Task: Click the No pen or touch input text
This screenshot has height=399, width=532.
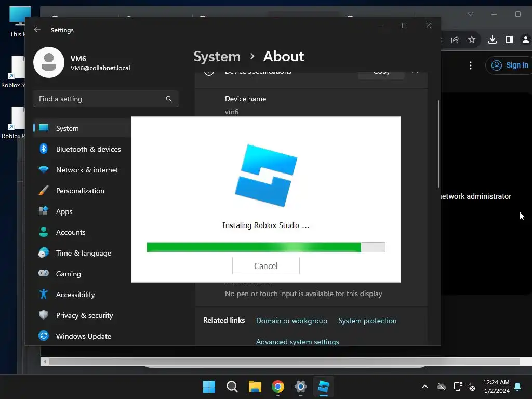Action: [303, 294]
